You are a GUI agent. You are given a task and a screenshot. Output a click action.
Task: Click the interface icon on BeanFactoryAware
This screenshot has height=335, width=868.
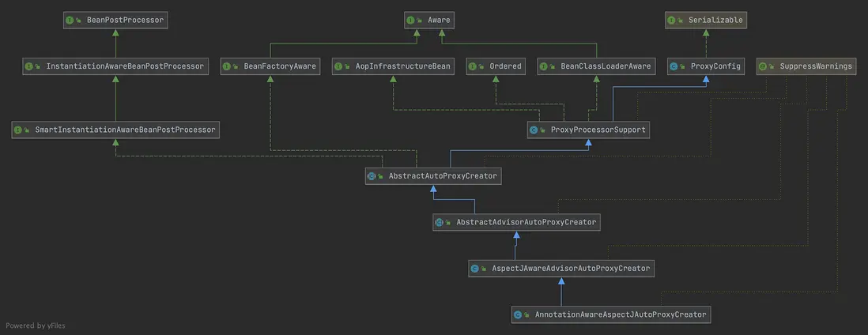227,66
